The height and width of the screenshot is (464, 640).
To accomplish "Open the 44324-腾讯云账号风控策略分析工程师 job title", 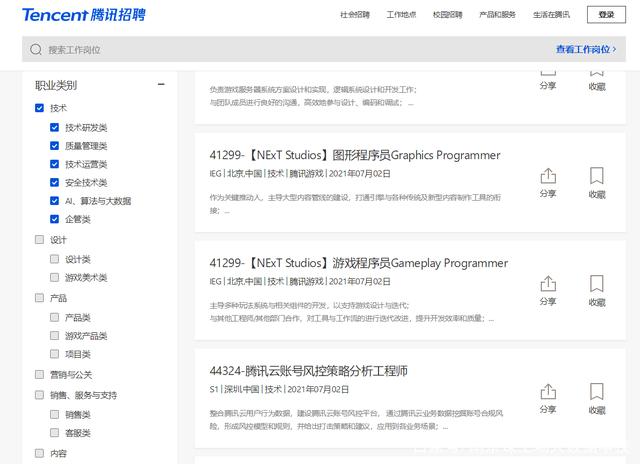I will [x=309, y=371].
